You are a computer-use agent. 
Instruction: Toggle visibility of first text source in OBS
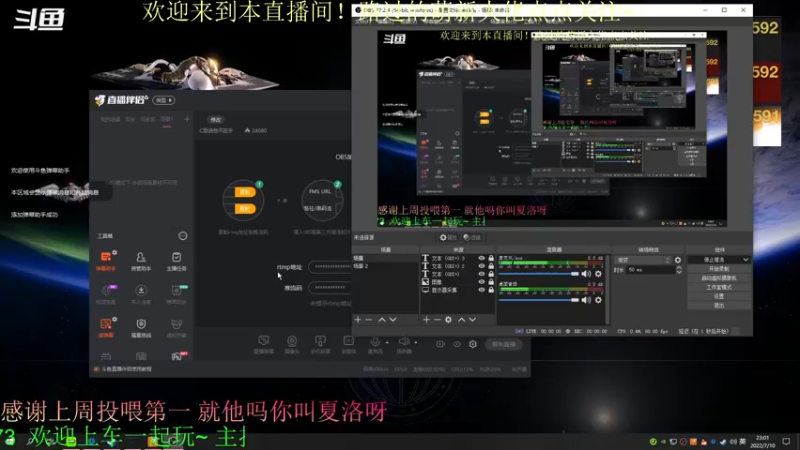point(482,258)
